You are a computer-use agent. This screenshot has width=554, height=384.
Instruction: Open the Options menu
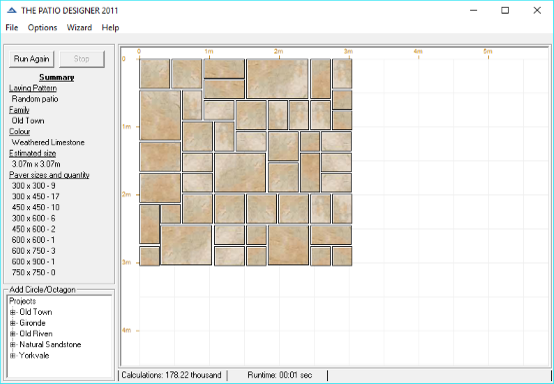pos(42,28)
